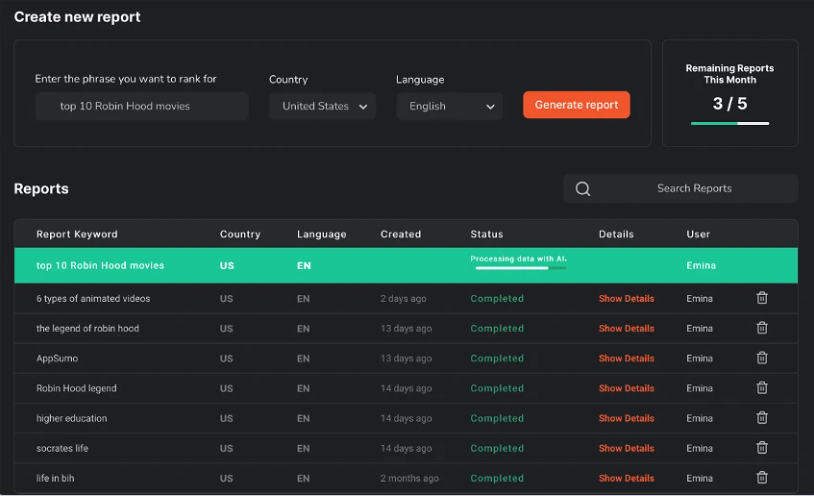Click the Country column header in table
The image size is (814, 496).
240,234
